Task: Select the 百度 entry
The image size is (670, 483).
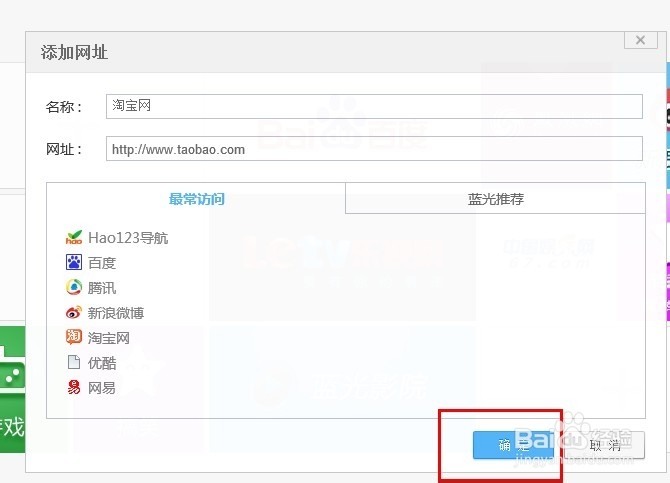Action: (x=102, y=262)
